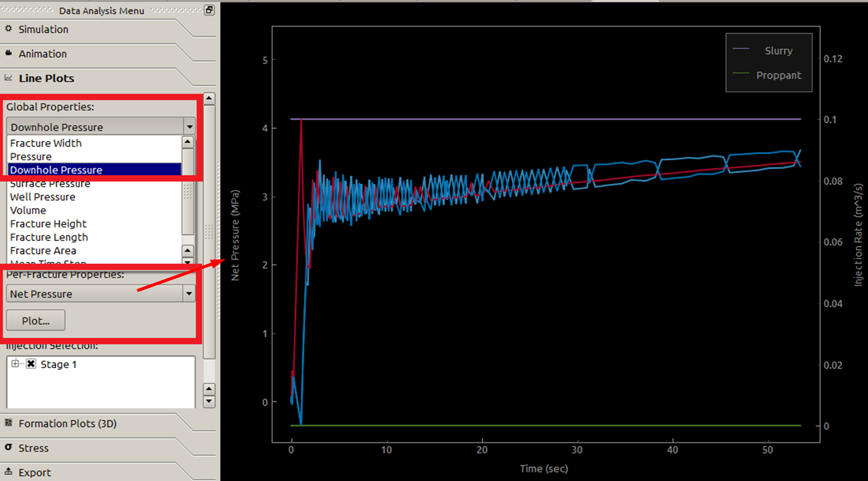Screen dimensions: 868x481
Task: Click the Time (sec) axis label
Action: [x=544, y=469]
